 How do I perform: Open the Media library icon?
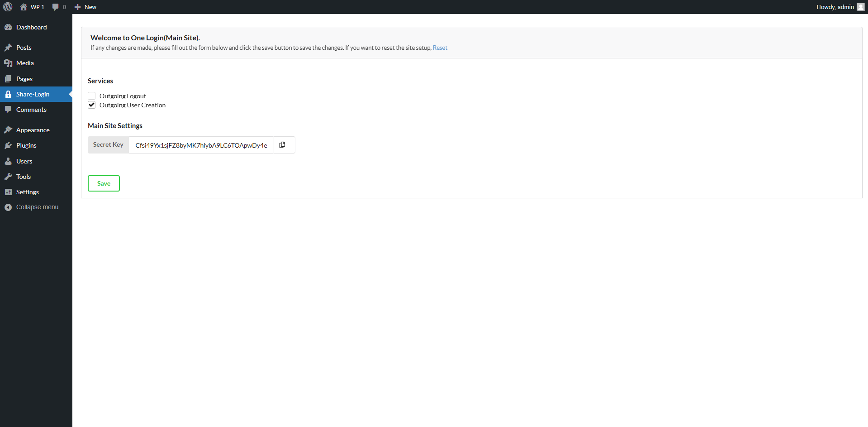click(x=9, y=63)
